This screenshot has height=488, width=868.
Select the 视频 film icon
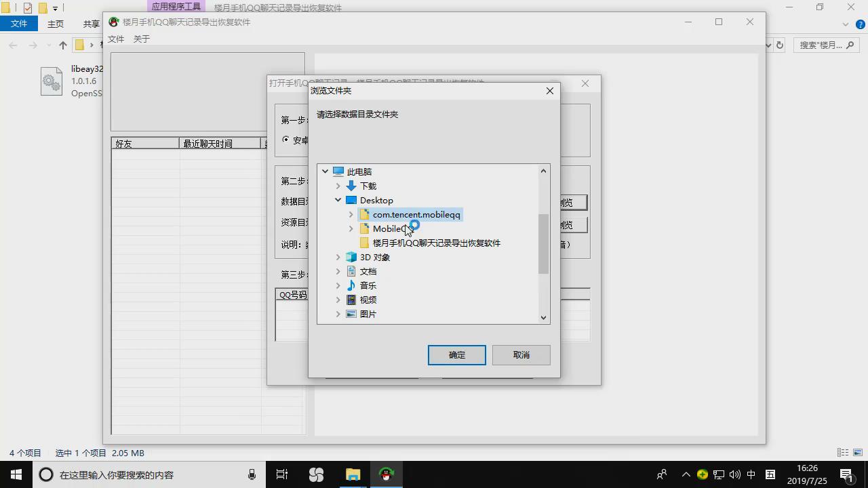[x=351, y=300]
